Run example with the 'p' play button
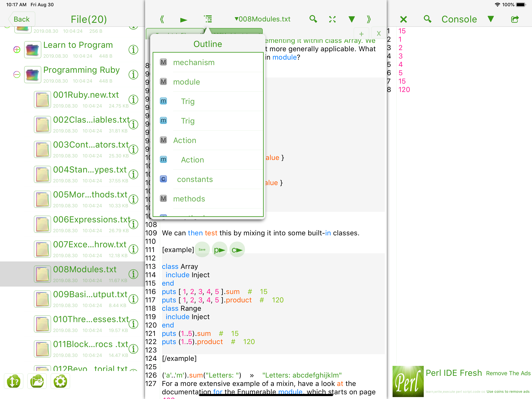The height and width of the screenshot is (399, 532). point(219,250)
